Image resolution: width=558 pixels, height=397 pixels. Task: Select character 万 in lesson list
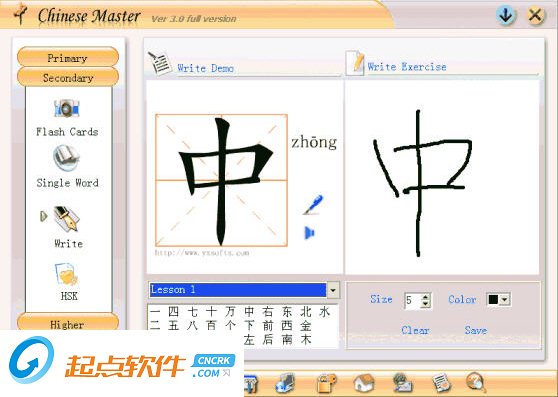(x=230, y=312)
